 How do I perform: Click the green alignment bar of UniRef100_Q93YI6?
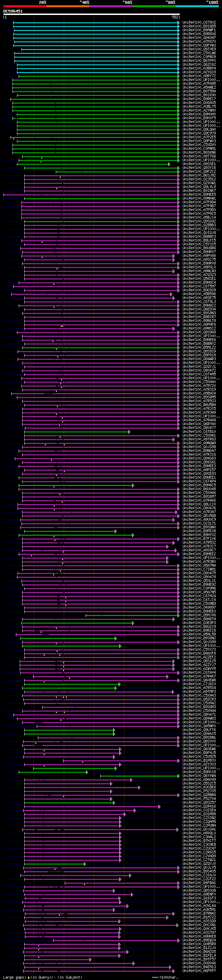point(102,168)
